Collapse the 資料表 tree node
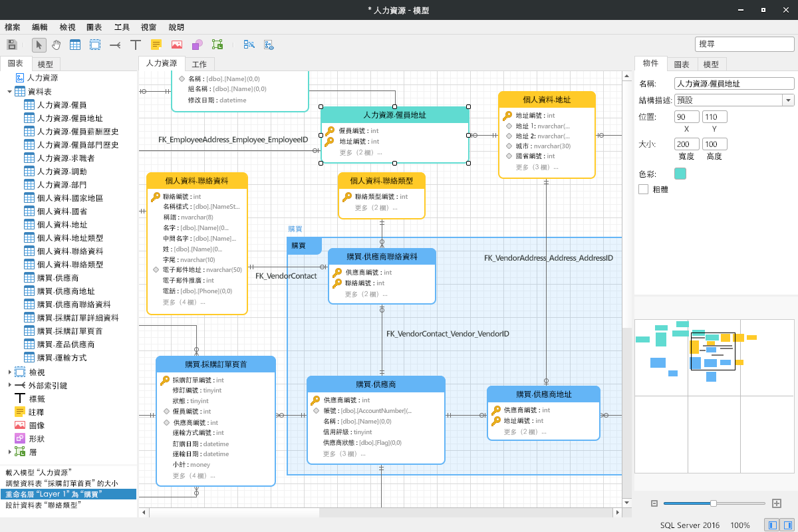 (x=9, y=91)
